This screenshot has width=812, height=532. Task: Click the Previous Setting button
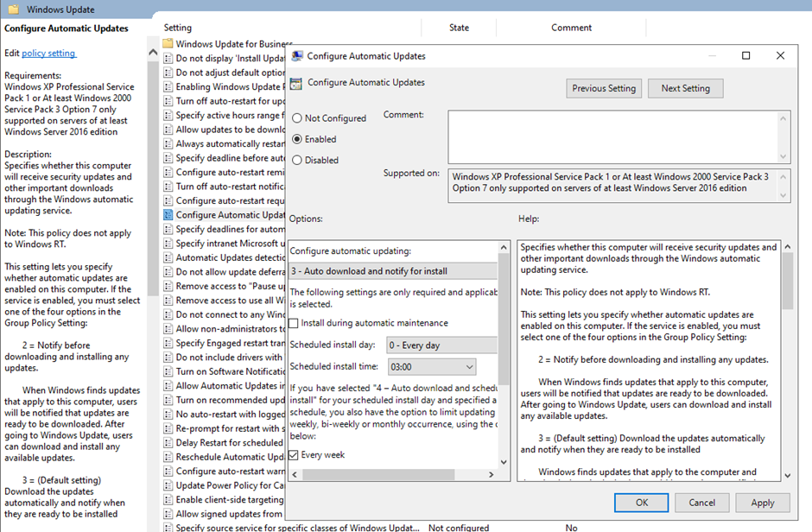tap(604, 88)
